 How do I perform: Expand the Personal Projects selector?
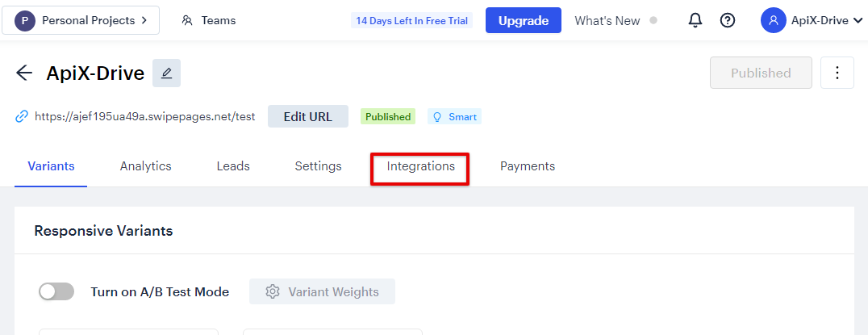point(81,20)
